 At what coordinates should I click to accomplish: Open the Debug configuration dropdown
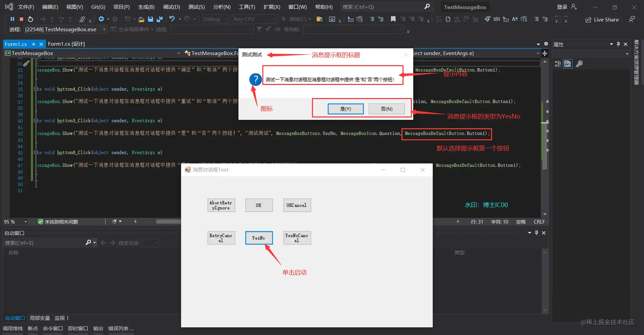(x=215, y=19)
